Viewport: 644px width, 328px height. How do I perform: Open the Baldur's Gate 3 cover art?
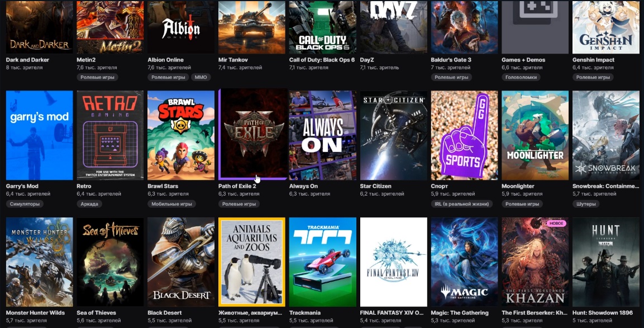(464, 27)
